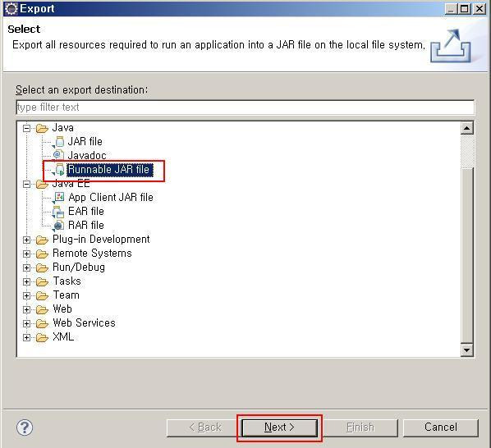Click the Team folder icon
Viewport: 491px width, 448px height.
[x=42, y=295]
